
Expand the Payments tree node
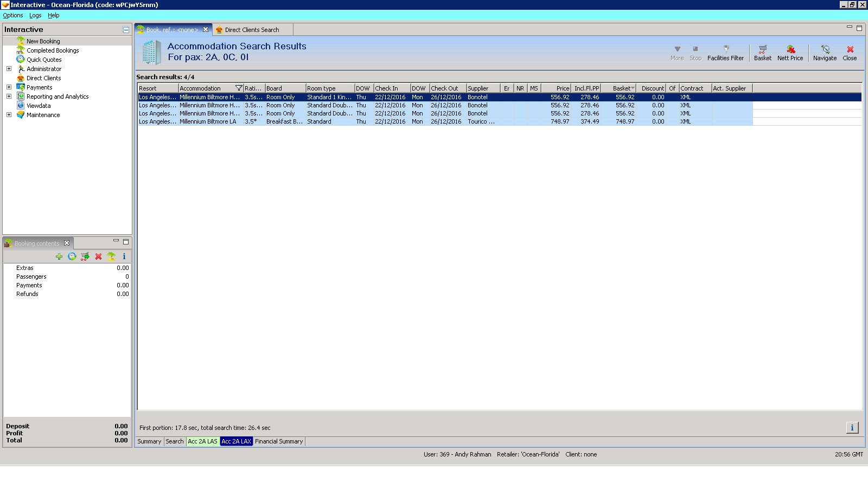(9, 87)
